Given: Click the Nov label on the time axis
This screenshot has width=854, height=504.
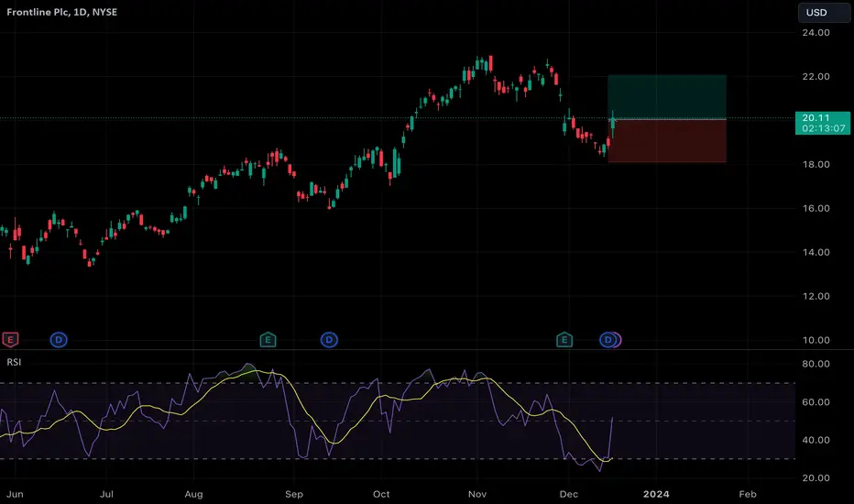Looking at the screenshot, I should coord(477,494).
